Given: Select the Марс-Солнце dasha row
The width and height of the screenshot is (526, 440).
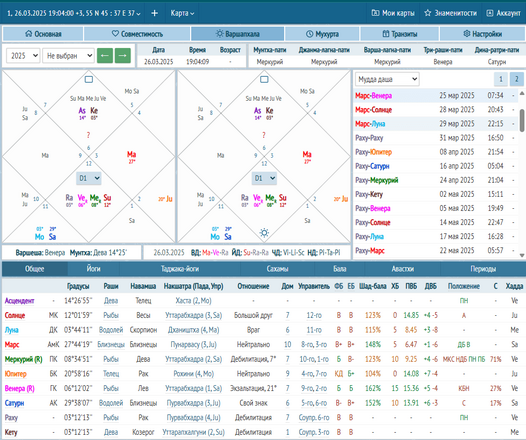Looking at the screenshot, I should tap(435, 110).
